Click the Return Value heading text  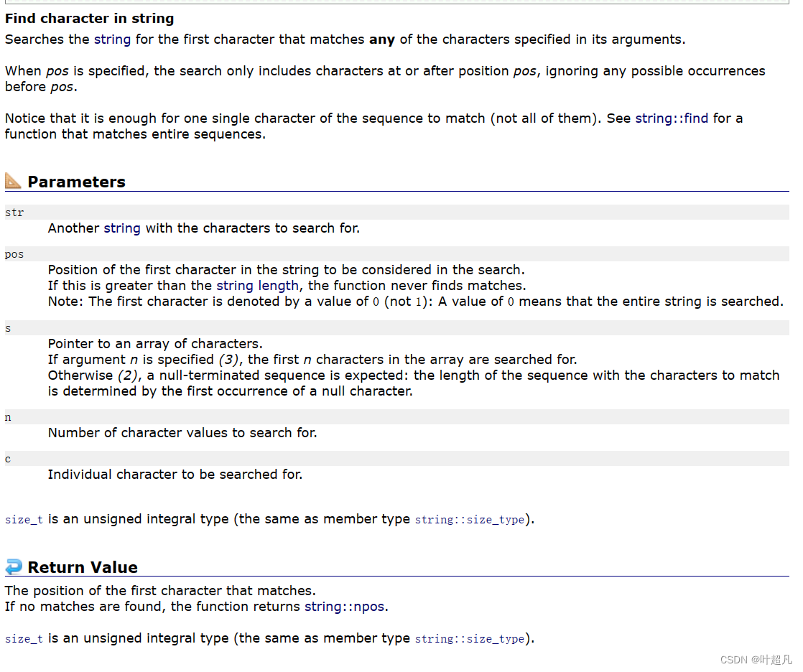coord(83,567)
